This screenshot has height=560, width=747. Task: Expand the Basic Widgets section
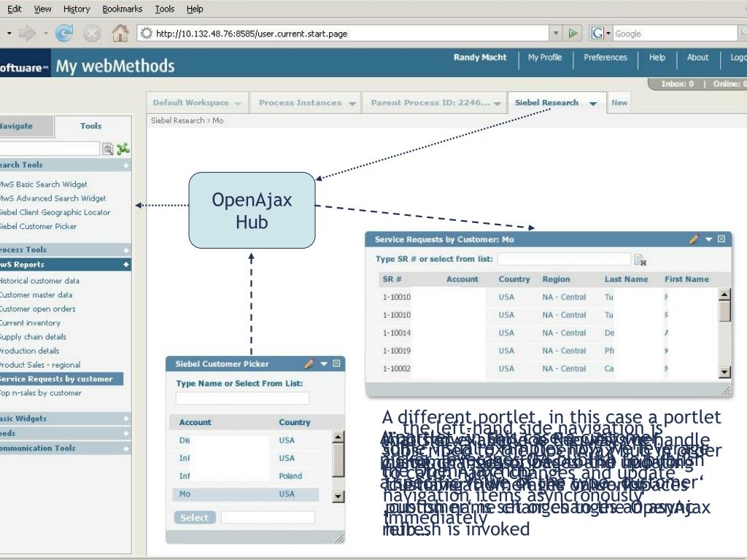[x=126, y=419]
